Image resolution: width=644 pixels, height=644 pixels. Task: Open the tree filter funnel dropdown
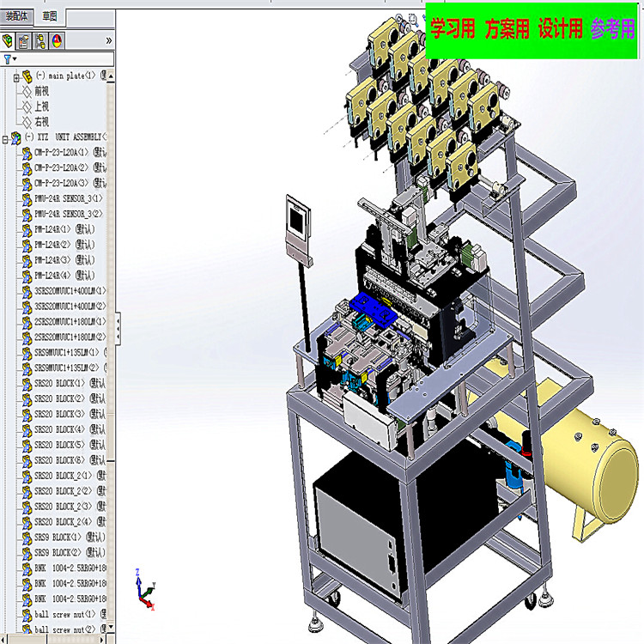point(9,59)
